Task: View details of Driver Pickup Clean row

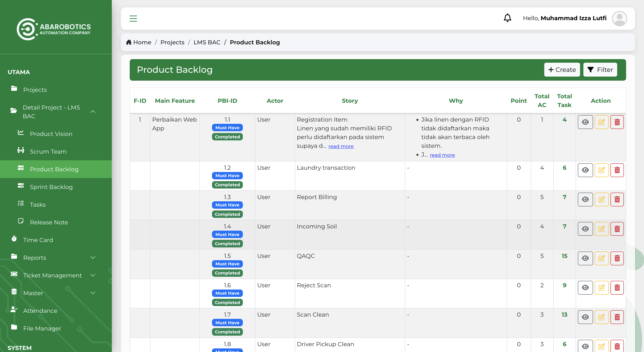Action: 585,346
